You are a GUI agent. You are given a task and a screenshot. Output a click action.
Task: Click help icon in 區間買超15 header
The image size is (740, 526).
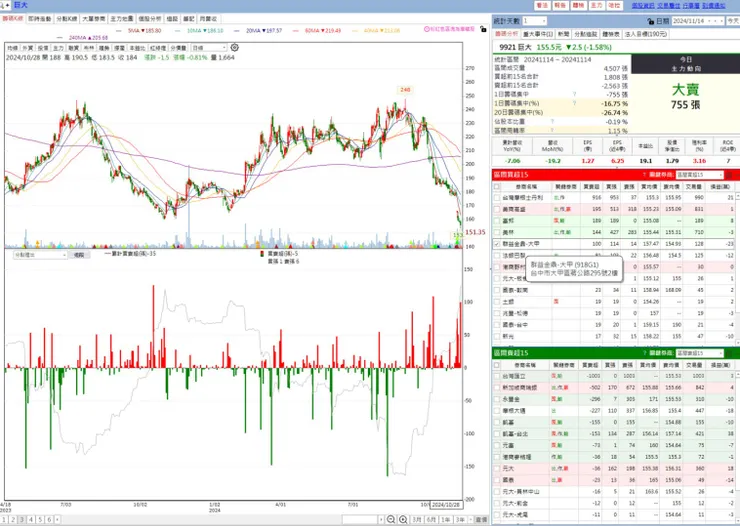tap(644, 175)
